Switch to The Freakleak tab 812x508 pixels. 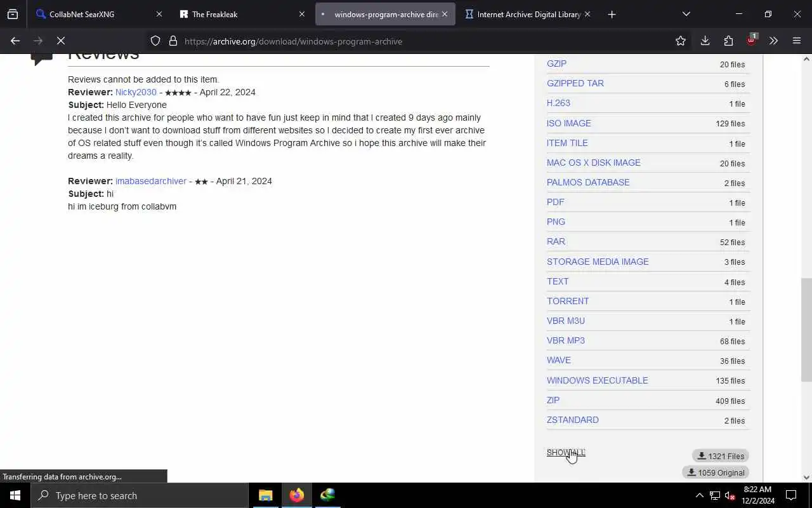(242, 14)
